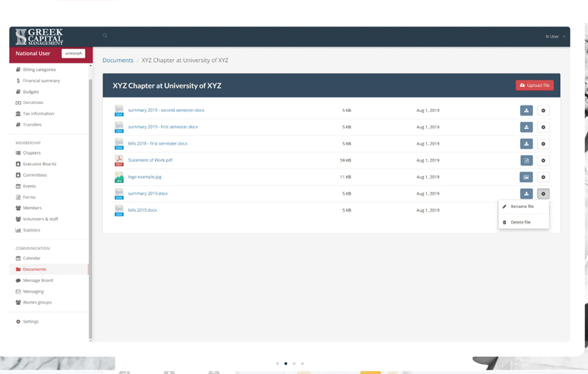Click the PDF file icon for Statement of Work

point(119,160)
